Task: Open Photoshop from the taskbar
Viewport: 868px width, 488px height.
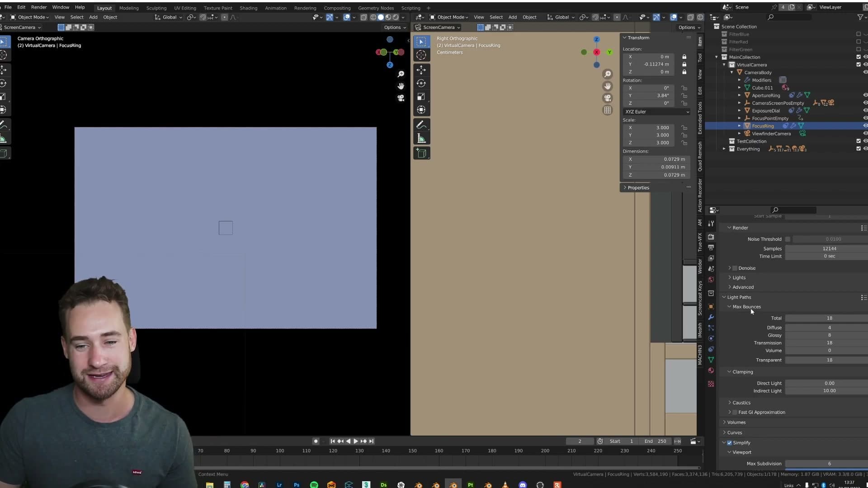Action: [297, 485]
